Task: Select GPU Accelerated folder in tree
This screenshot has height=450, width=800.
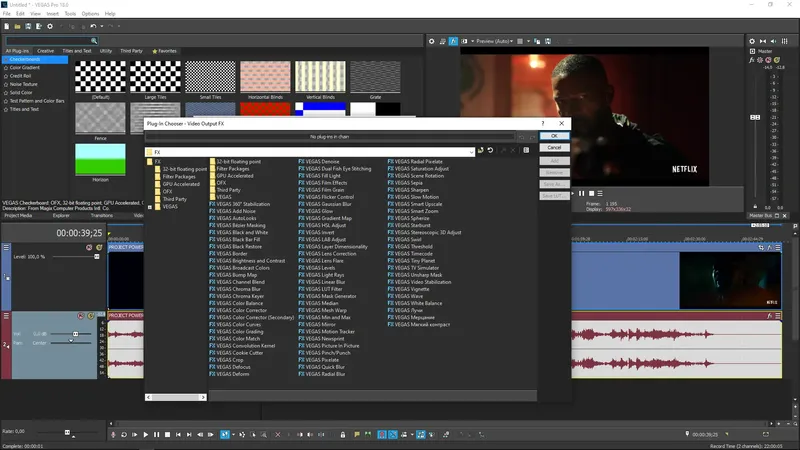Action: pos(181,184)
